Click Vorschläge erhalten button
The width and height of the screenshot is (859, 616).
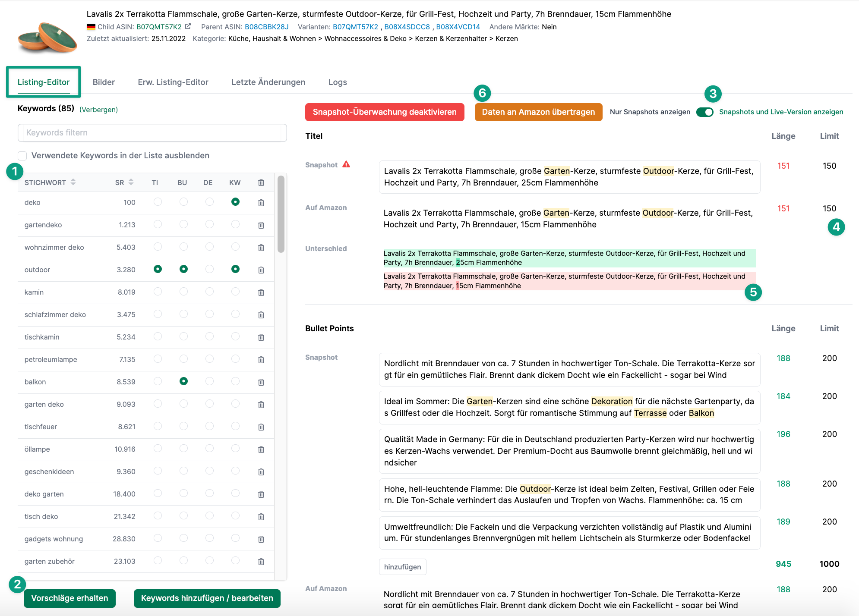[69, 598]
